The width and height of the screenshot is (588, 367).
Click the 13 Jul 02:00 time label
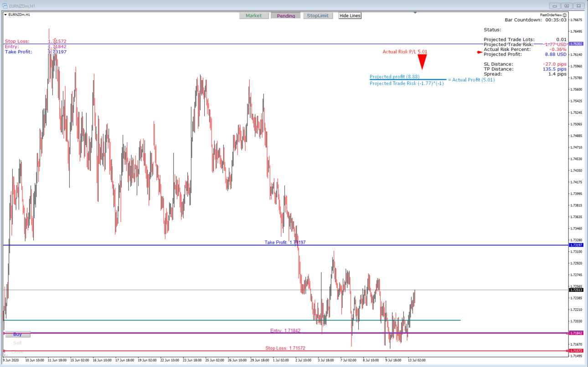point(416,360)
